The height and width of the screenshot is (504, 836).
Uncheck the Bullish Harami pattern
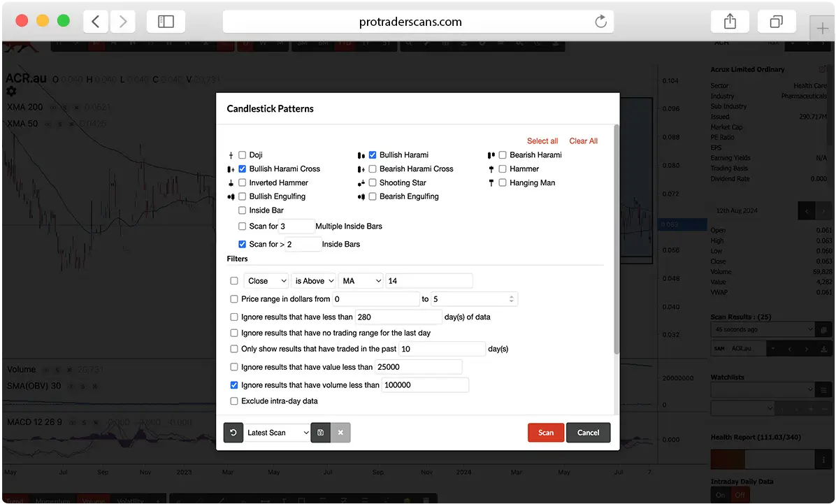(x=373, y=155)
